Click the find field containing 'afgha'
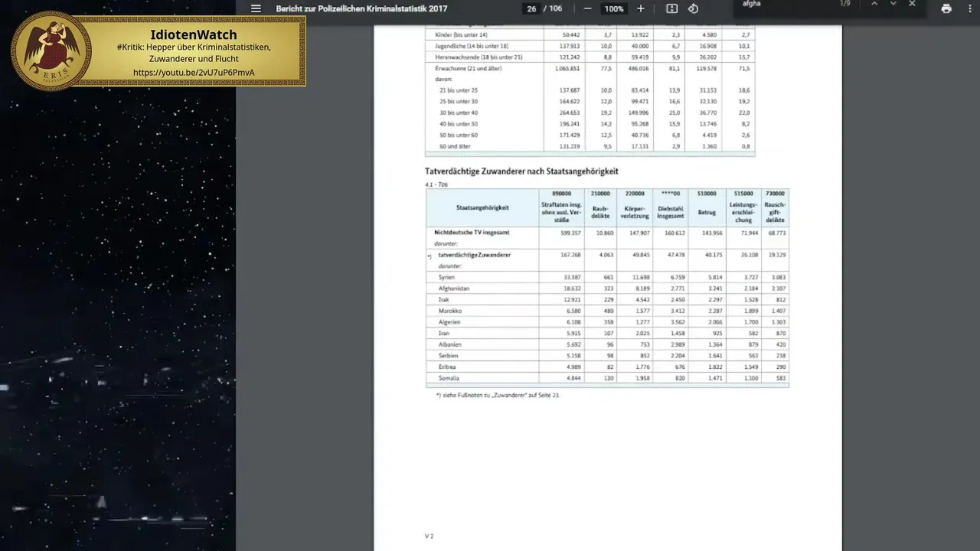The image size is (980, 551). (785, 4)
